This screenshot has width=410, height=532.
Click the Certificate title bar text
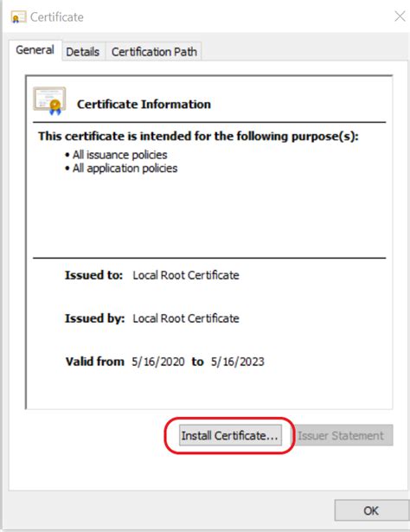[57, 17]
